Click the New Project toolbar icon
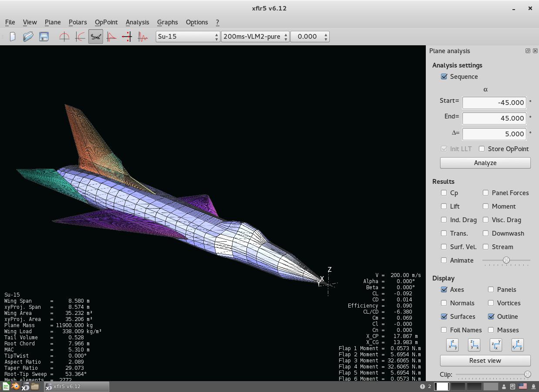Screen dimensions: 539x392 13,37
